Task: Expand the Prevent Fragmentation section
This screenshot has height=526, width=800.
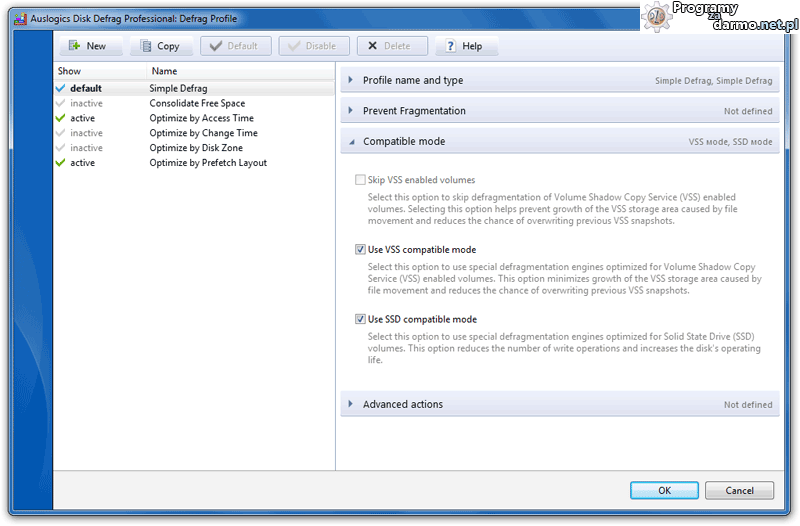Action: [351, 111]
